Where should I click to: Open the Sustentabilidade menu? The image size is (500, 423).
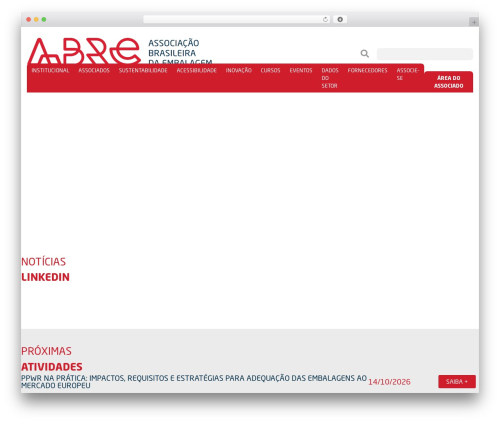click(143, 70)
